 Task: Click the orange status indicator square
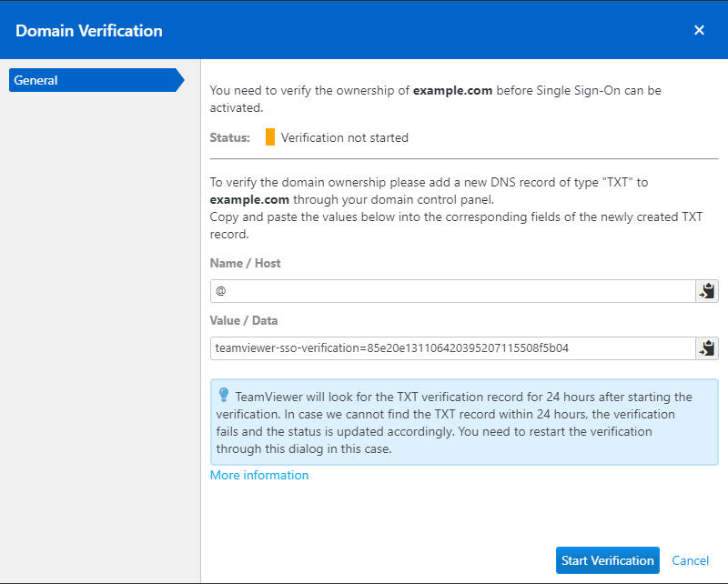point(270,137)
